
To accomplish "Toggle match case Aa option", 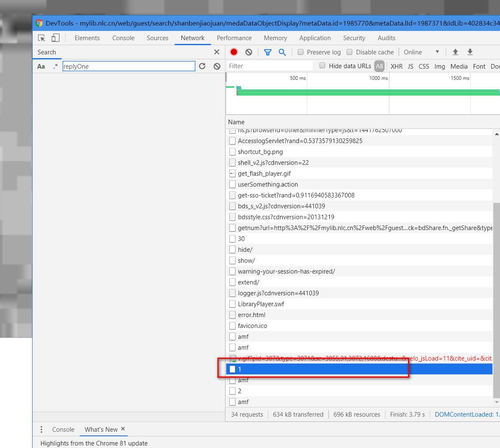I will point(41,67).
